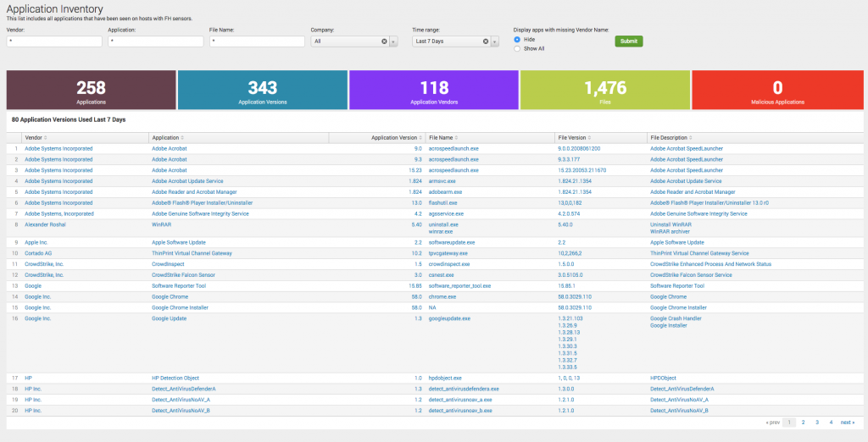Go to results page 4
This screenshot has height=442, width=868.
831,422
